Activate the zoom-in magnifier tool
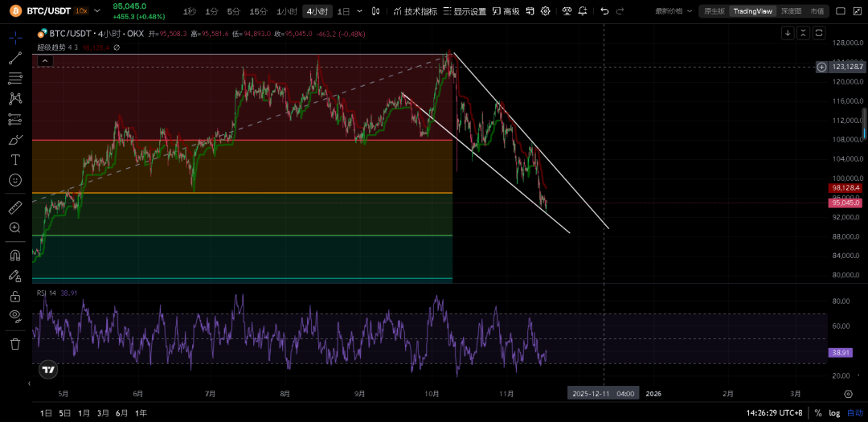The width and height of the screenshot is (868, 422). point(15,228)
